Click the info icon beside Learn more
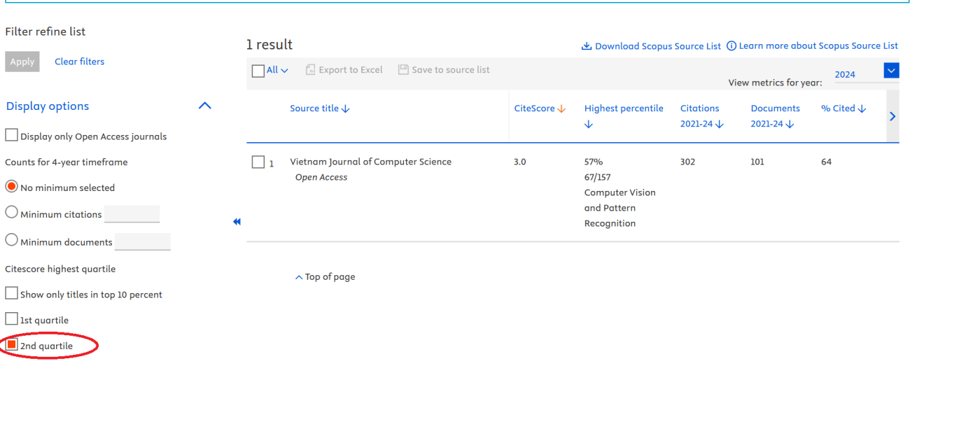 [x=731, y=45]
